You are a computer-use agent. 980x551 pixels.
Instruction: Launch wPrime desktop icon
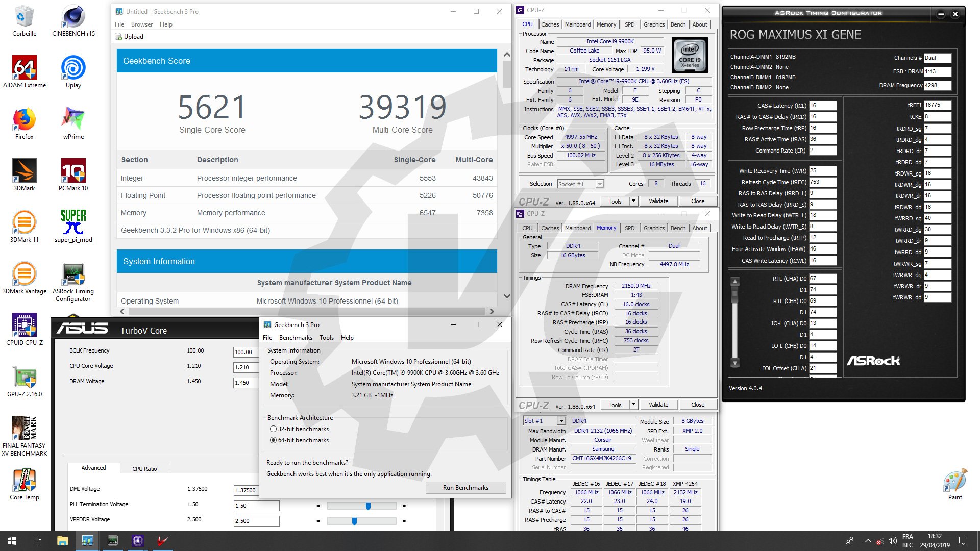(73, 123)
